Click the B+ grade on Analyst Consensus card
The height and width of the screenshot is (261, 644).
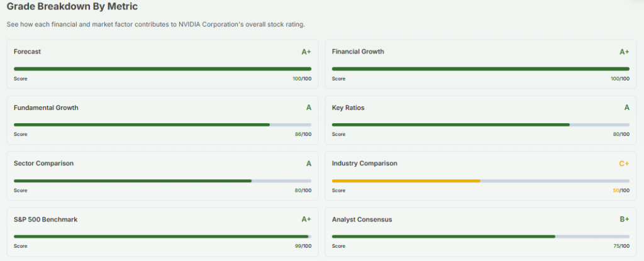click(625, 219)
